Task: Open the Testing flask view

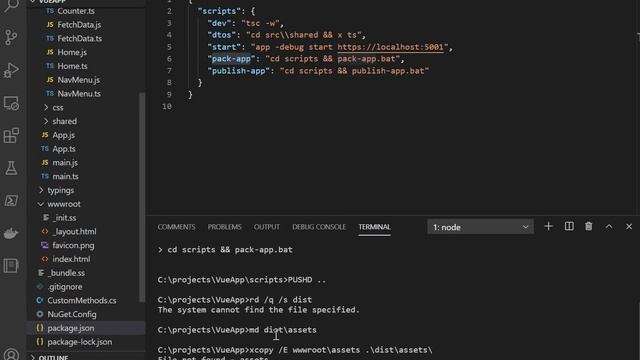Action: (x=11, y=168)
